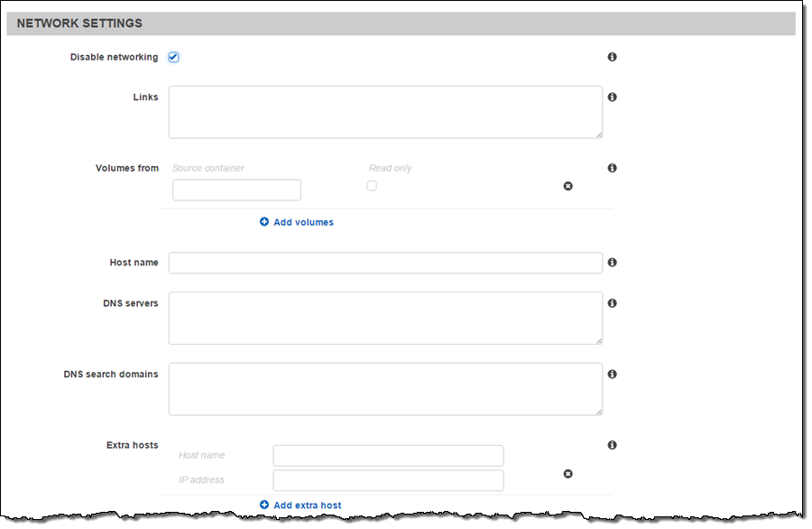Uncheck the Disable networking checkbox

pyautogui.click(x=173, y=58)
